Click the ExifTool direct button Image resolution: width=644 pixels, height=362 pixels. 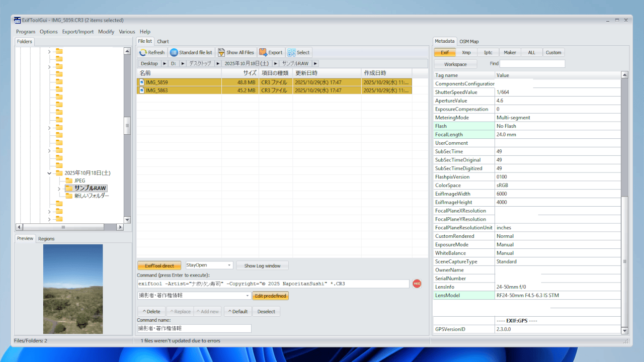(159, 265)
